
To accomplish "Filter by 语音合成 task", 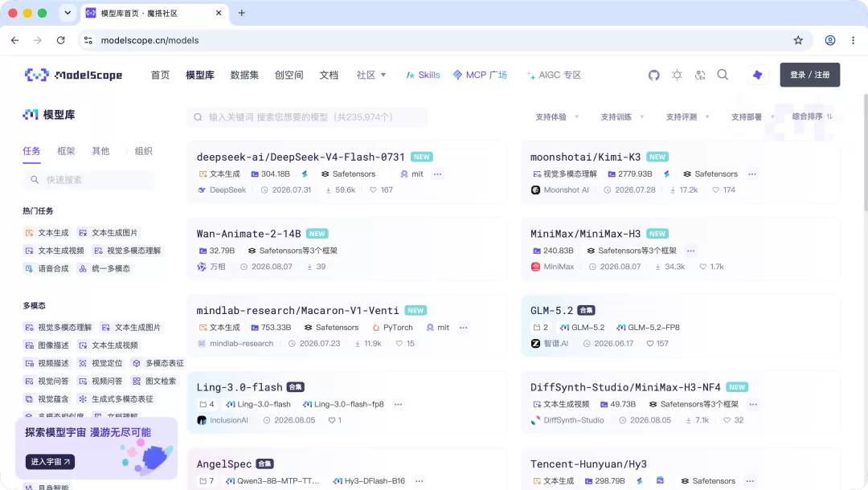I will click(47, 269).
